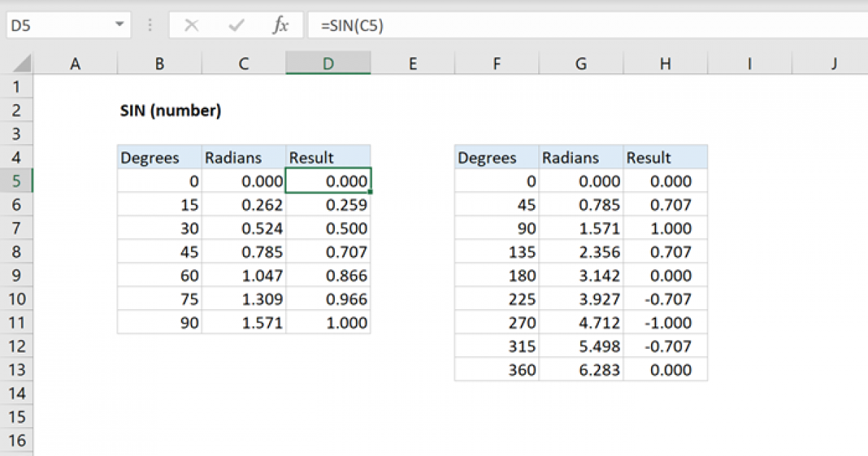Open the Insert Function fx dialog
The height and width of the screenshot is (456, 868).
[280, 25]
